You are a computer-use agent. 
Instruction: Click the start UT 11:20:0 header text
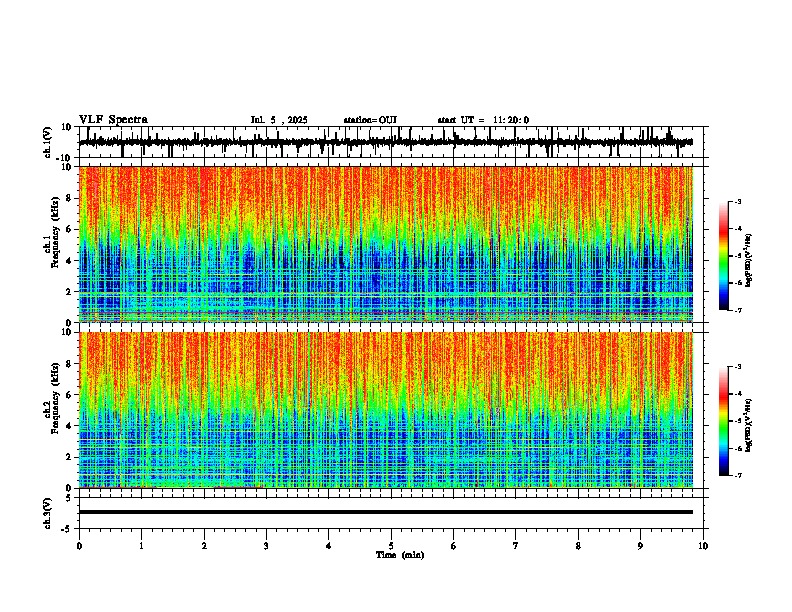tap(483, 120)
